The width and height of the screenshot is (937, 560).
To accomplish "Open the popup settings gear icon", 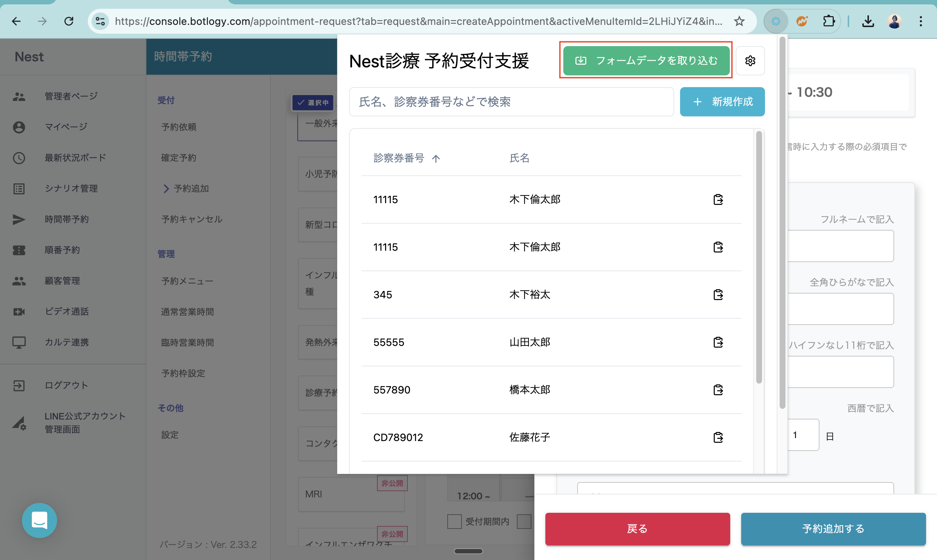I will (750, 60).
